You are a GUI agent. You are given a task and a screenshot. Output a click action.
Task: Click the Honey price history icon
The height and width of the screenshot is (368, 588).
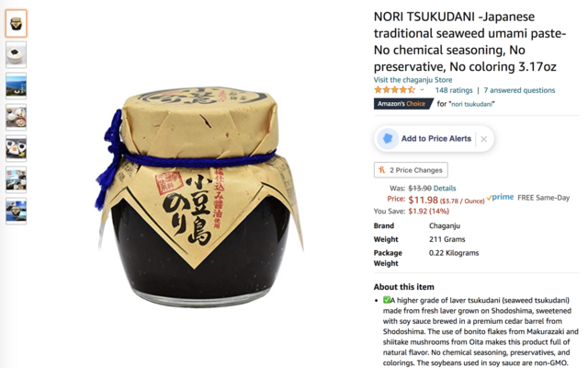382,169
